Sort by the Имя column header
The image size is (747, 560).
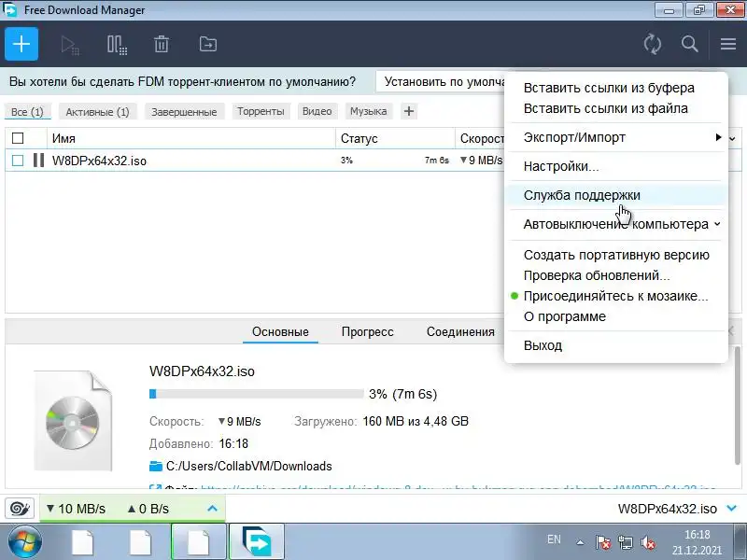[x=191, y=138]
